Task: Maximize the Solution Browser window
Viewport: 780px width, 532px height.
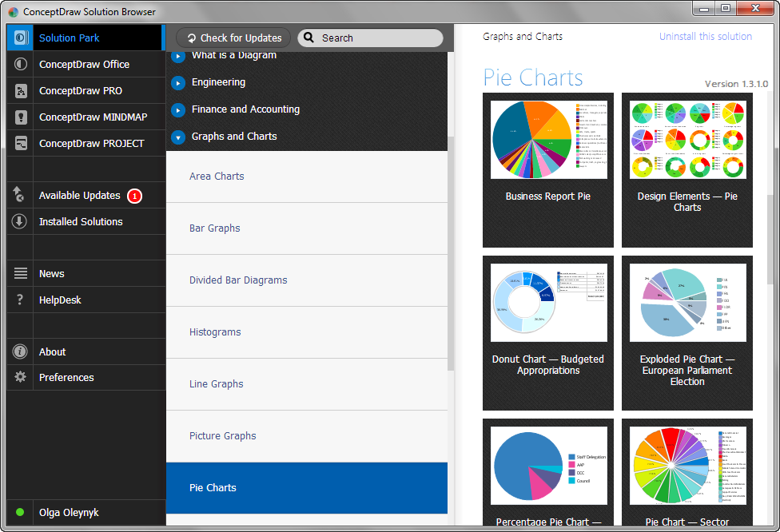Action: point(726,8)
